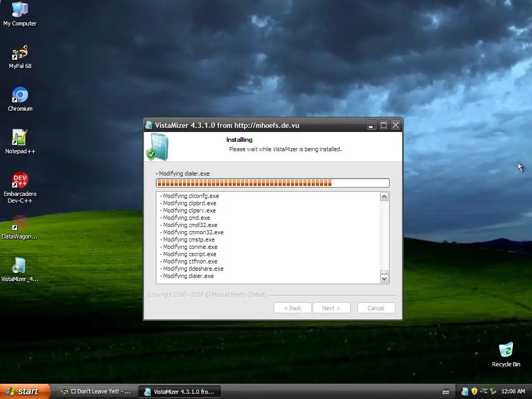The image size is (532, 399).
Task: Click the log scrollbar up arrow
Action: pos(384,197)
